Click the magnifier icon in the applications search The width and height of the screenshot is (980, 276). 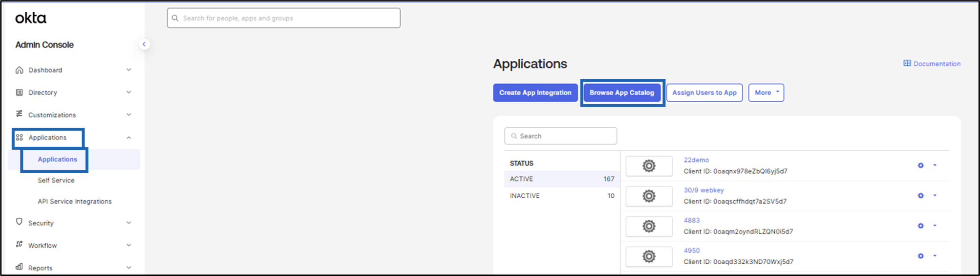(514, 136)
